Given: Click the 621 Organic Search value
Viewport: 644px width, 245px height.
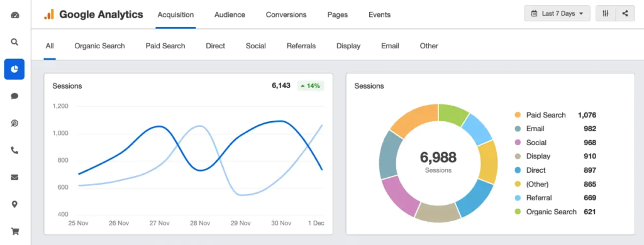Looking at the screenshot, I should 590,212.
